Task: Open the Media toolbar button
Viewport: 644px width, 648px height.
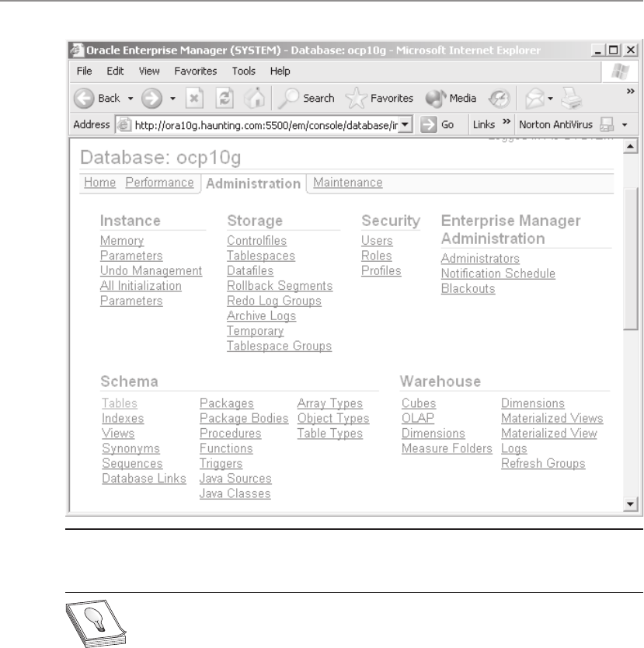Action: pyautogui.click(x=451, y=99)
